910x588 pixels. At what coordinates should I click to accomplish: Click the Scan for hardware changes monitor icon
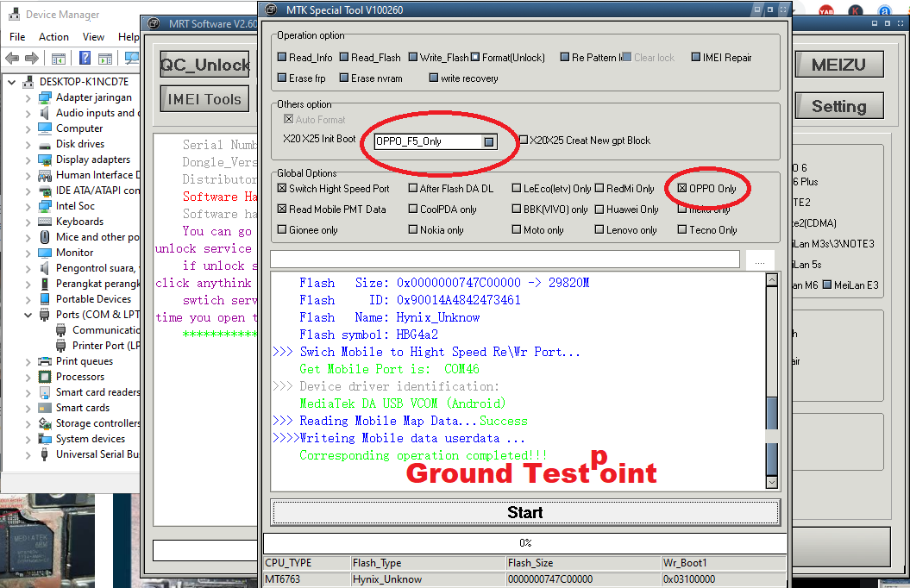point(132,58)
